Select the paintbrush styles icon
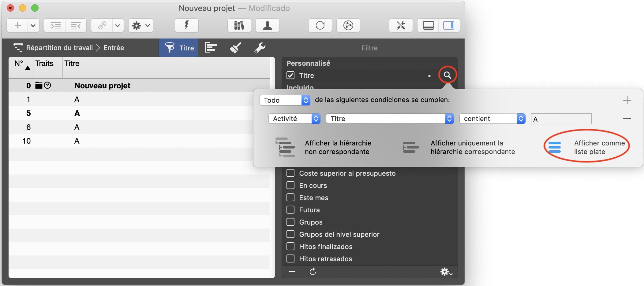 (x=235, y=48)
